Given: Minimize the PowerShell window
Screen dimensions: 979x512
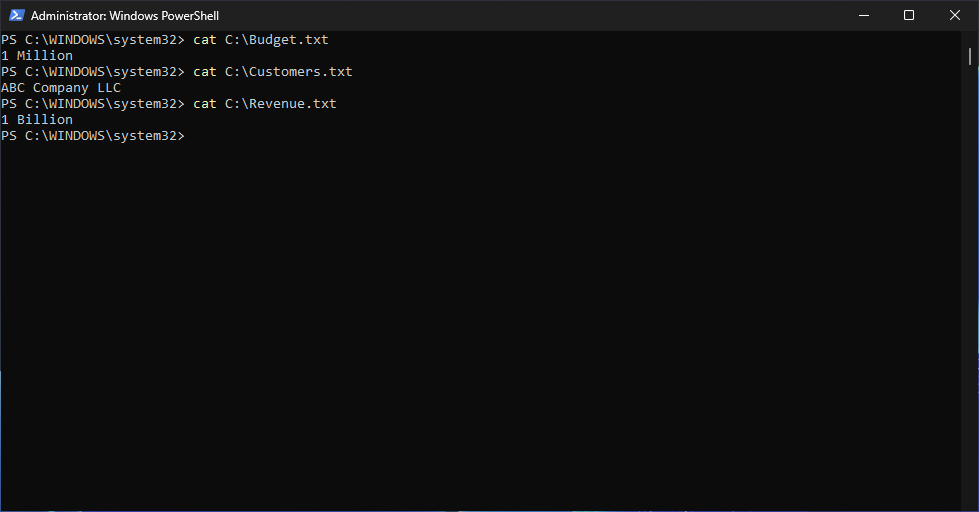Looking at the screenshot, I should [x=862, y=15].
